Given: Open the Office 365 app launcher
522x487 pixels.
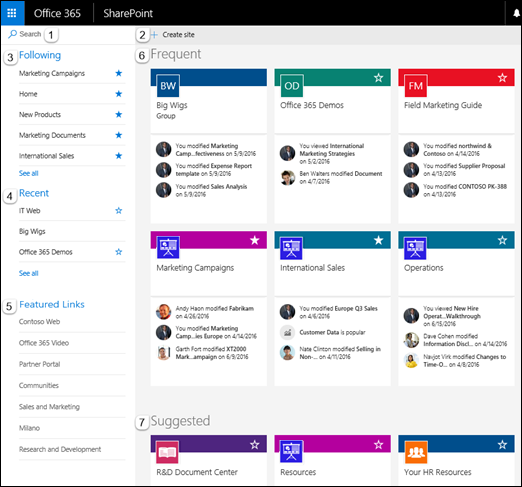Looking at the screenshot, I should [x=12, y=13].
